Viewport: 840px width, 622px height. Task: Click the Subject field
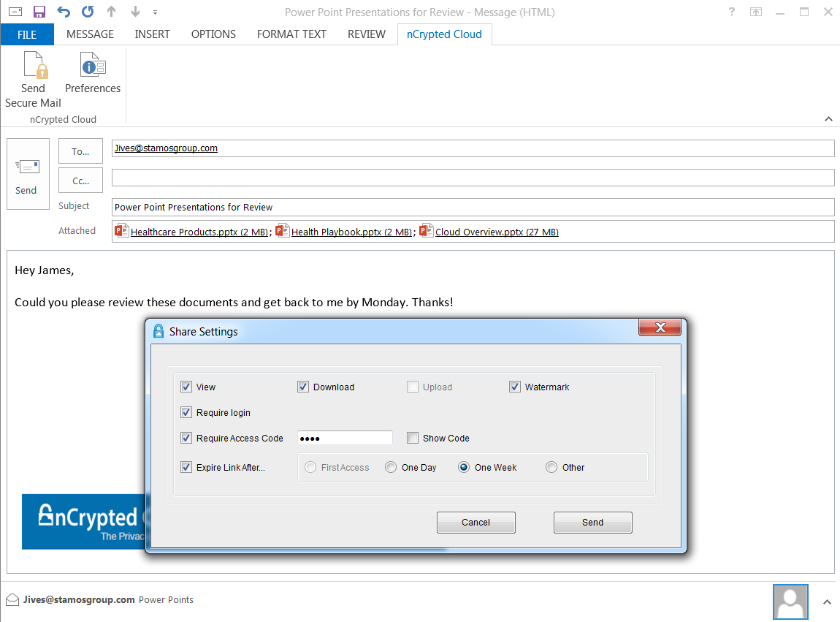pyautogui.click(x=473, y=207)
